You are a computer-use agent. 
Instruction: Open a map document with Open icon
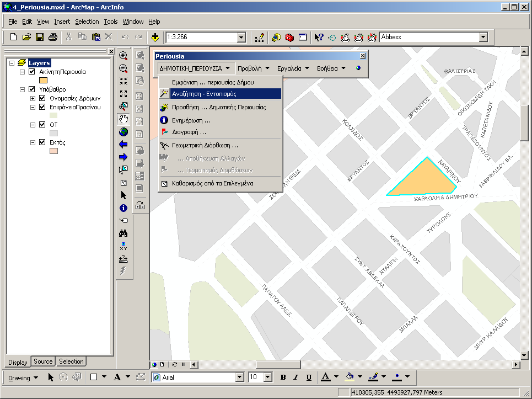click(26, 37)
